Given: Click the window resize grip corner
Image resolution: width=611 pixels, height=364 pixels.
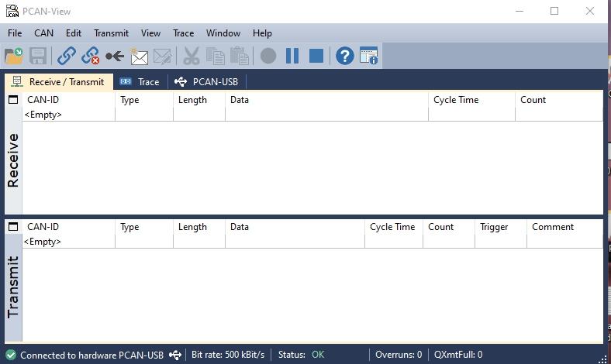Looking at the screenshot, I should pos(602,359).
